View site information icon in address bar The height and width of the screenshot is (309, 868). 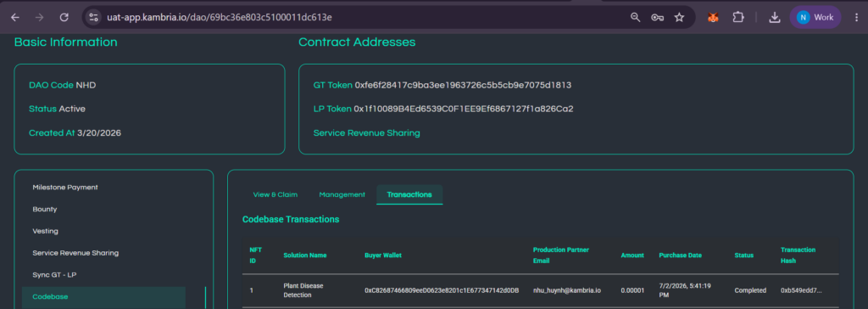[x=93, y=17]
